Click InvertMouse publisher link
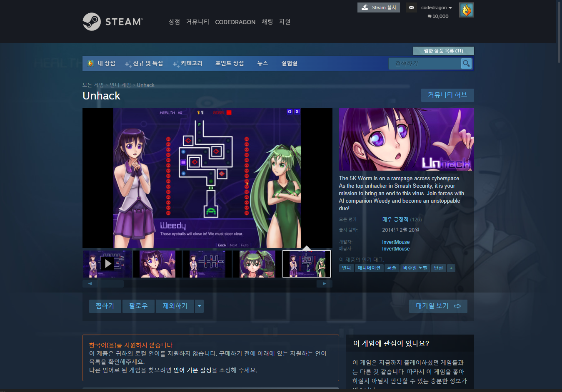Viewport: 562px width, 392px height. coord(396,249)
